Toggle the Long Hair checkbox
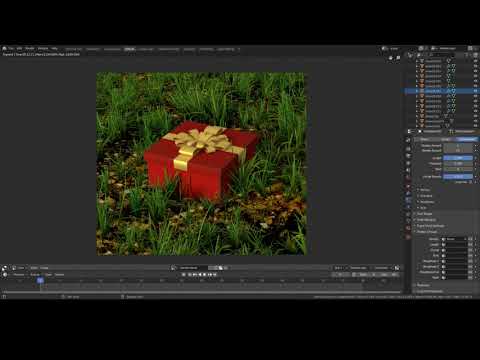This screenshot has width=480, height=360. [x=471, y=182]
